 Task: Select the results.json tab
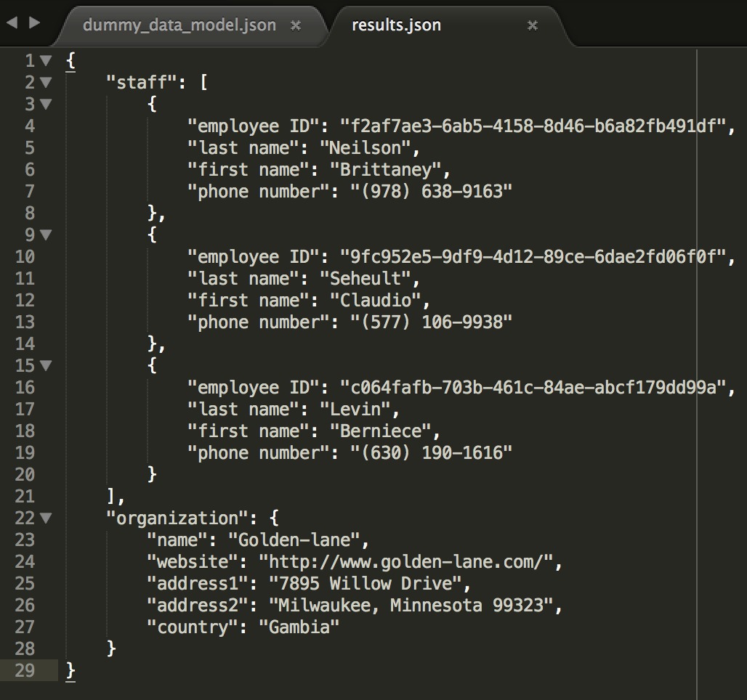click(x=396, y=25)
